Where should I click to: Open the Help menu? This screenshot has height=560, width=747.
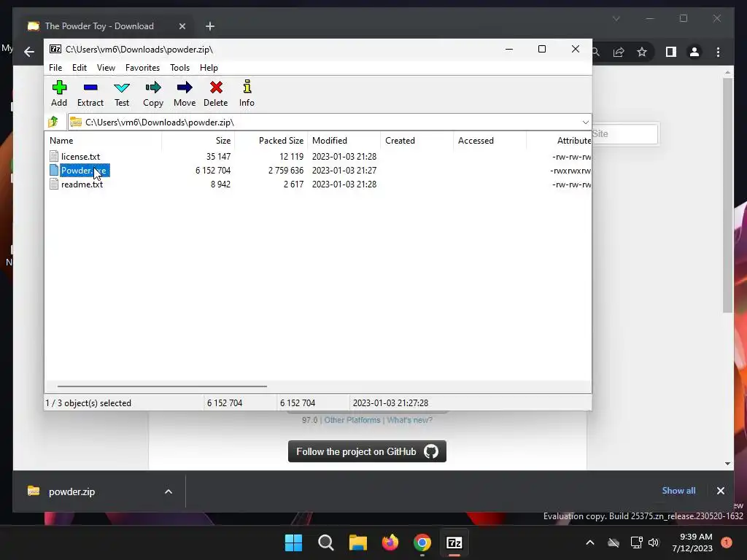[x=209, y=68]
